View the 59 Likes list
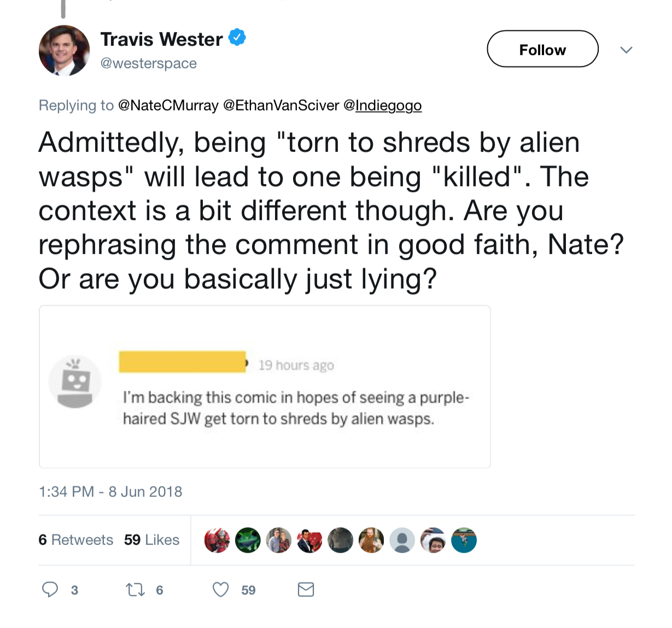Viewport: 672px width, 628px height. [x=151, y=539]
